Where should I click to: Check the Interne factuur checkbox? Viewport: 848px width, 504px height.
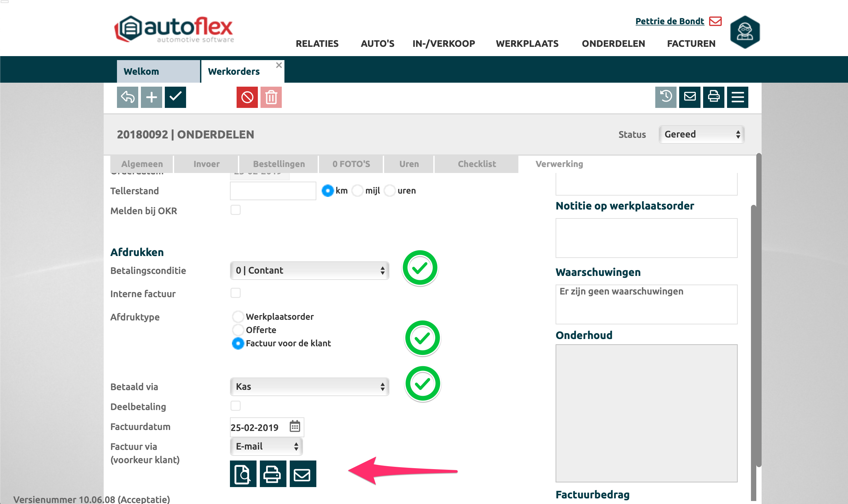pos(236,293)
